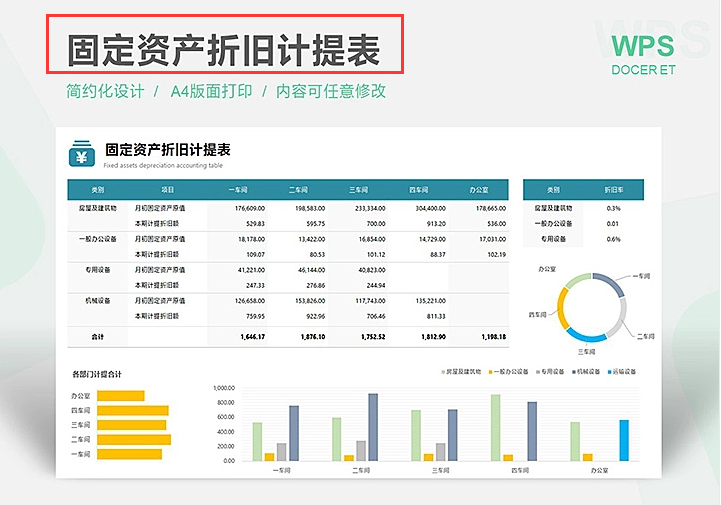Select cell value 176,609.00
Image resolution: width=721 pixels, height=505 pixels.
pos(250,208)
